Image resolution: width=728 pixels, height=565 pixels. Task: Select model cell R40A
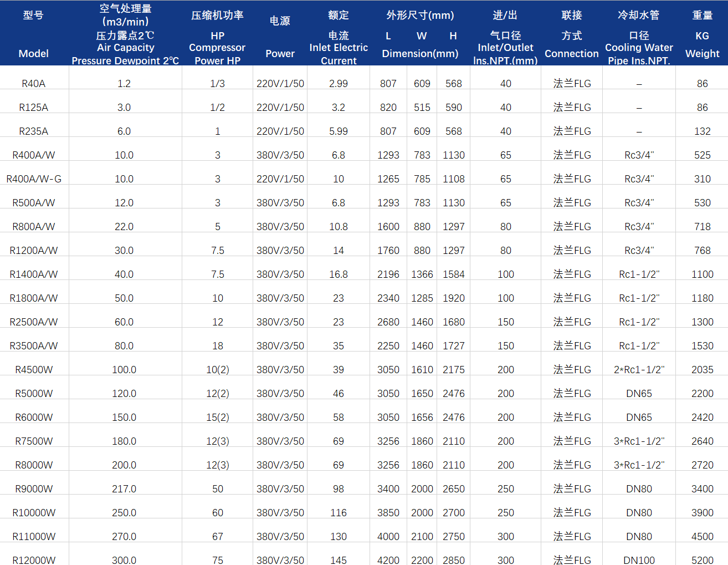33,84
